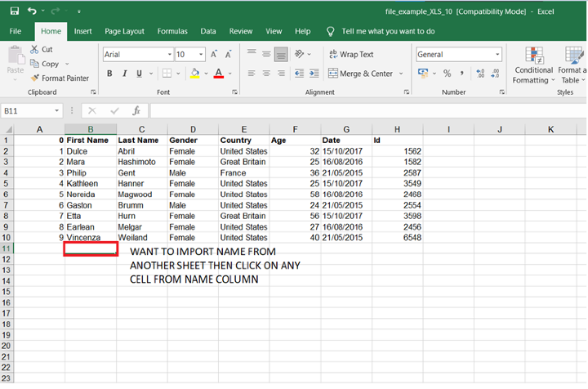This screenshot has width=588, height=389.
Task: Switch to the Formulas ribbon tab
Action: (171, 31)
